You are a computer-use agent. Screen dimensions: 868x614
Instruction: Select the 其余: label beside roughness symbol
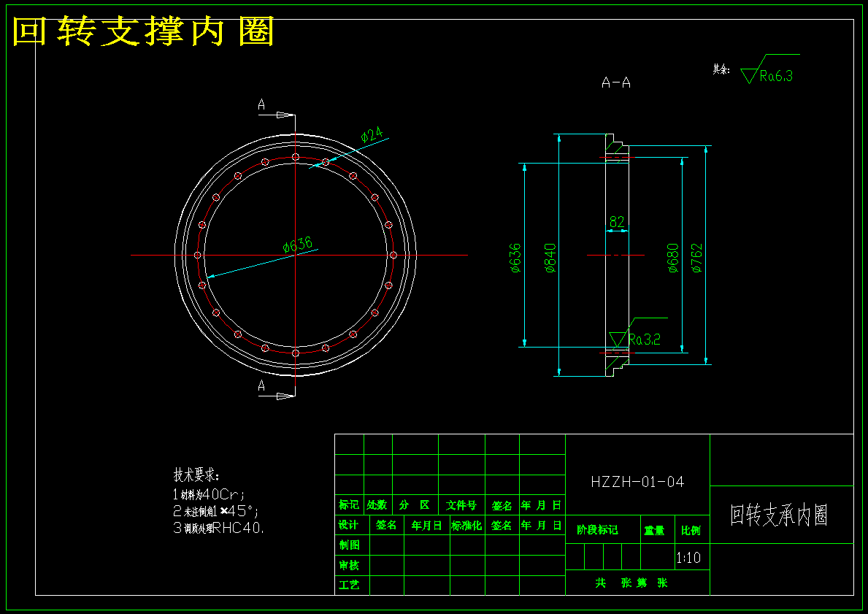coord(721,70)
